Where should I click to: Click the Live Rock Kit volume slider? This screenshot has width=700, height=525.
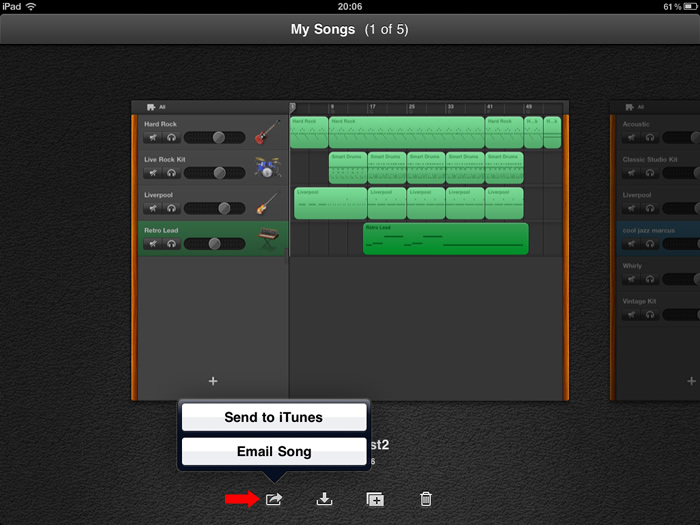click(215, 173)
